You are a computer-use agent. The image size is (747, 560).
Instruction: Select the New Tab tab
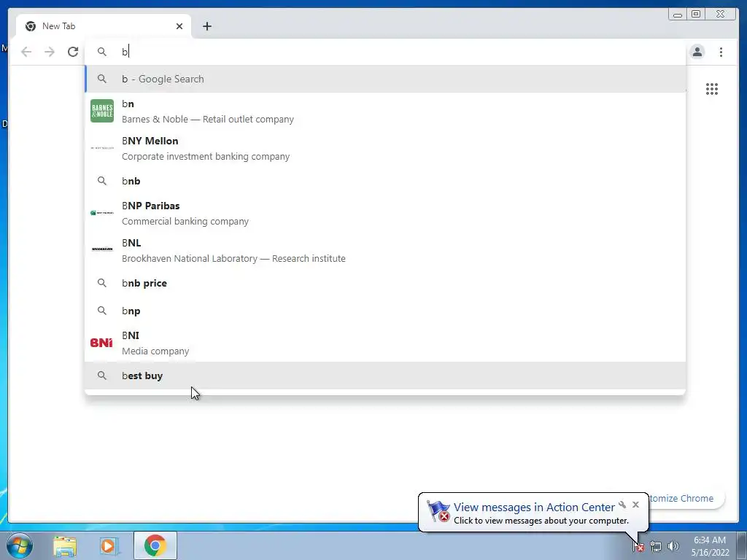[x=104, y=26]
